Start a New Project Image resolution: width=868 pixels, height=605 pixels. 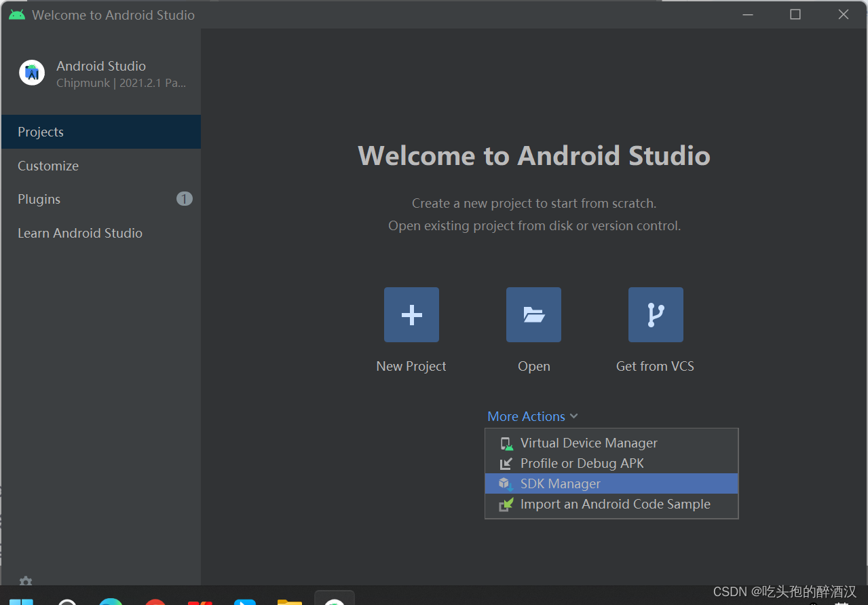pos(411,314)
